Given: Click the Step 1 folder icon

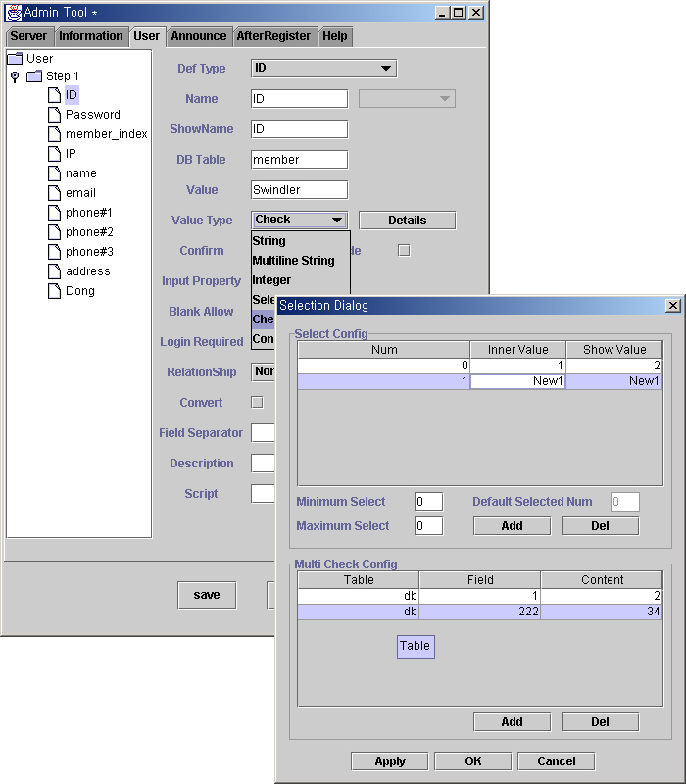Looking at the screenshot, I should [x=34, y=76].
